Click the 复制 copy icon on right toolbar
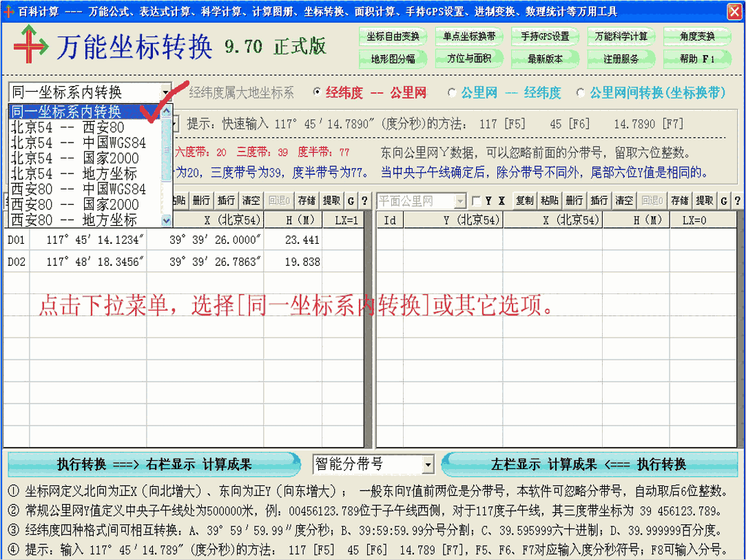746x560 pixels. (525, 200)
